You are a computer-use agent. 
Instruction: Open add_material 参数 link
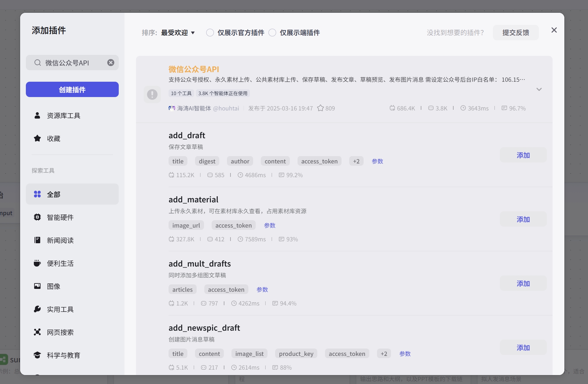pyautogui.click(x=270, y=225)
